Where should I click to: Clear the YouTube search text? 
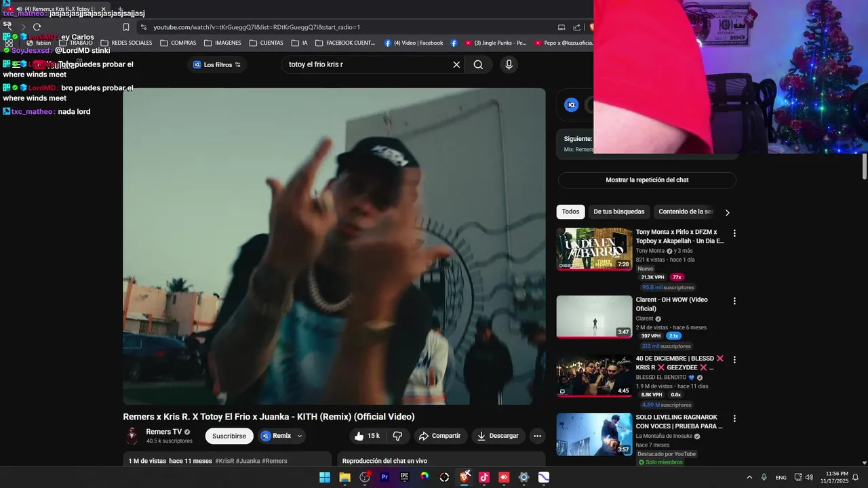456,65
